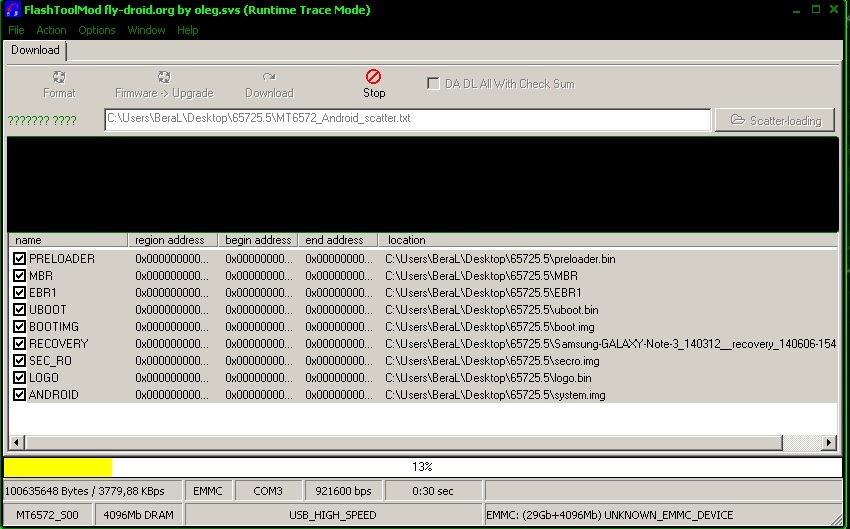The width and height of the screenshot is (850, 529).
Task: Click the left arrow of horizontal scrollbar
Action: (x=16, y=443)
